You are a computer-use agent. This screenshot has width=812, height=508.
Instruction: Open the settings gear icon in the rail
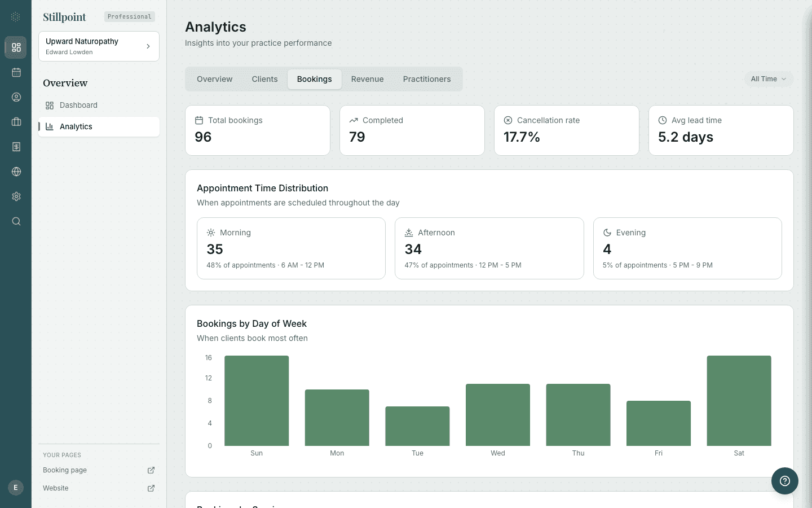point(16,196)
